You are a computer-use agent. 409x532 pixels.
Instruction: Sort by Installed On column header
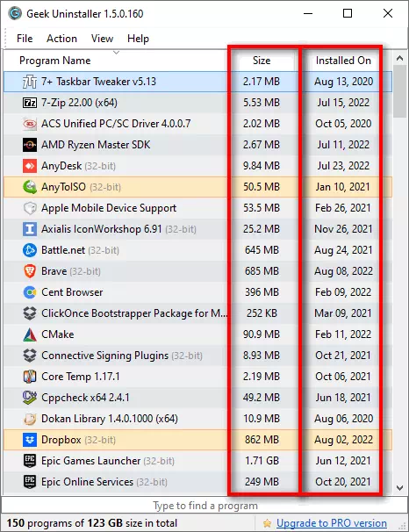(x=343, y=61)
